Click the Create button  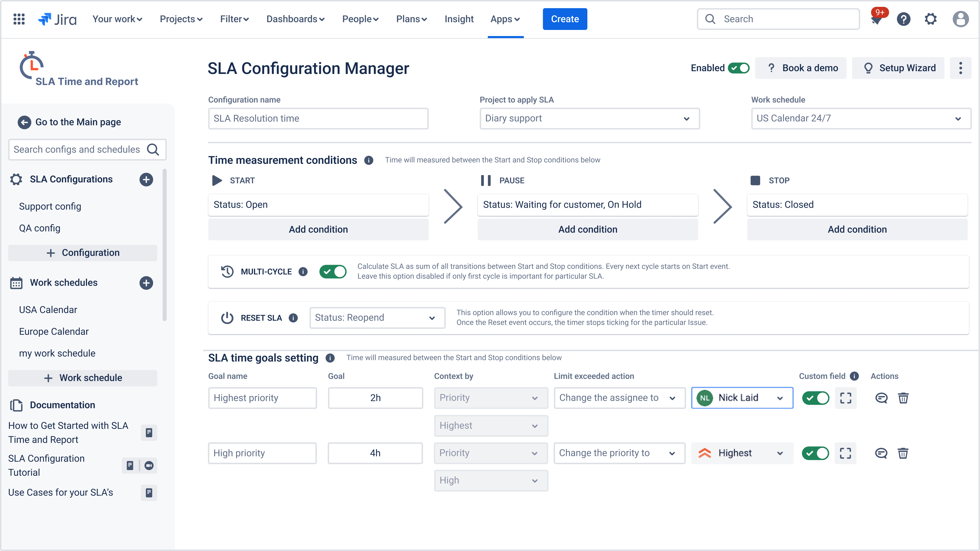click(x=565, y=19)
